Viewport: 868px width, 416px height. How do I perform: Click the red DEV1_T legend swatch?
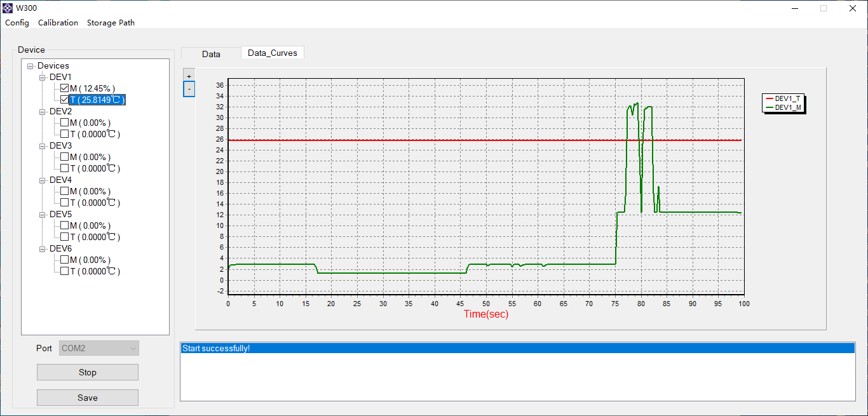(770, 99)
